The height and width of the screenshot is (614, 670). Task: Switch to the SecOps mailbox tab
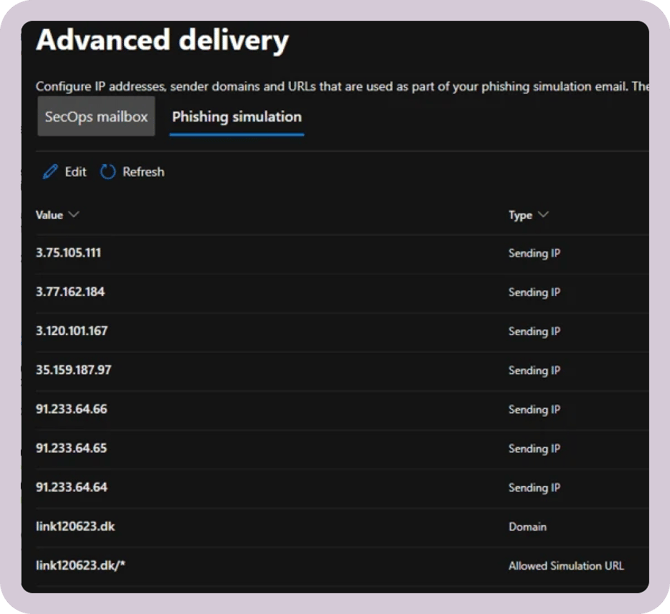(96, 117)
